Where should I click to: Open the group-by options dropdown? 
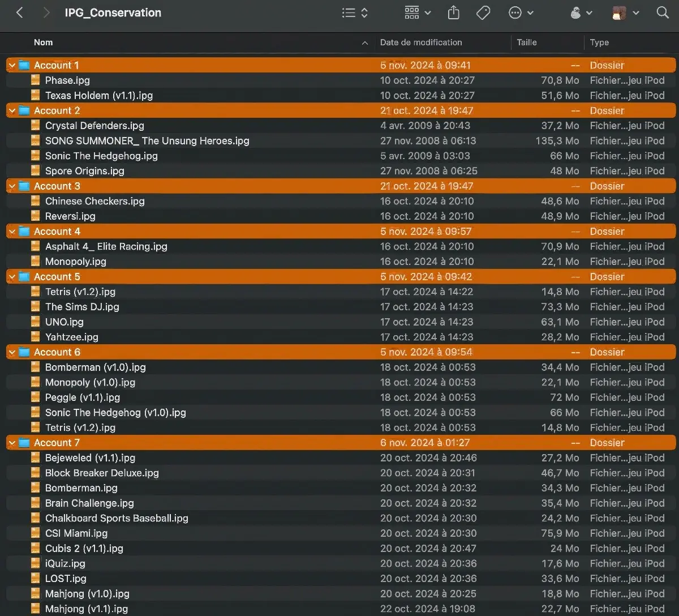(x=418, y=12)
